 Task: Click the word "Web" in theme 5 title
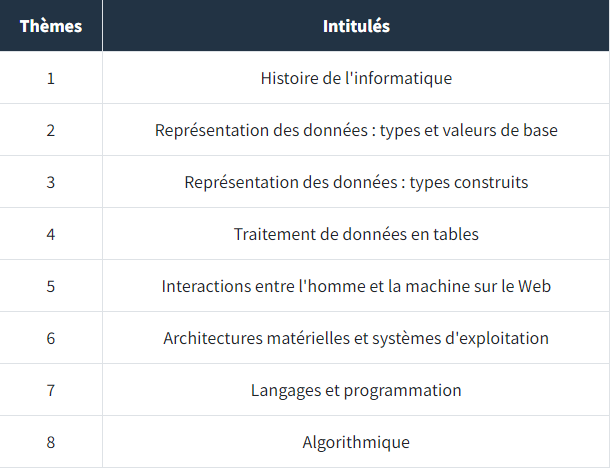(x=534, y=286)
